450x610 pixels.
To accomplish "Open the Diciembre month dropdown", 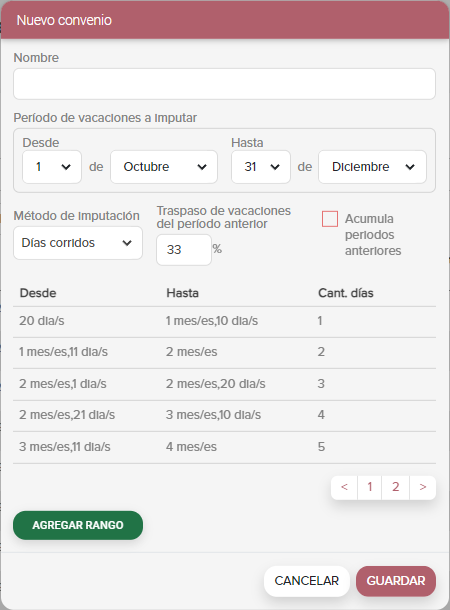I will (x=372, y=167).
